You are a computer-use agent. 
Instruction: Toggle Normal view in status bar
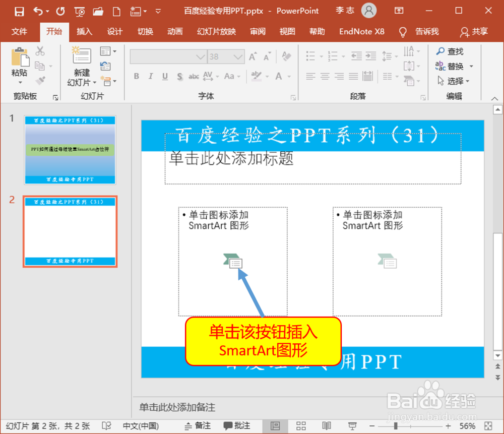[275, 426]
